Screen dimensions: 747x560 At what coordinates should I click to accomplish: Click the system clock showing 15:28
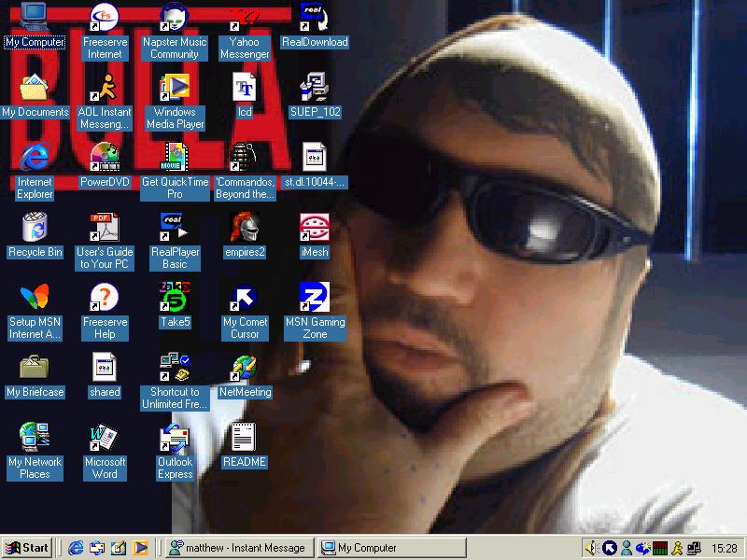(x=724, y=548)
